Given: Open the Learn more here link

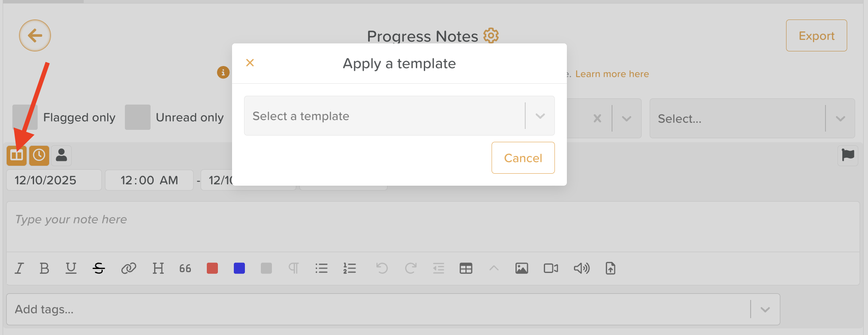Looking at the screenshot, I should click(x=612, y=74).
